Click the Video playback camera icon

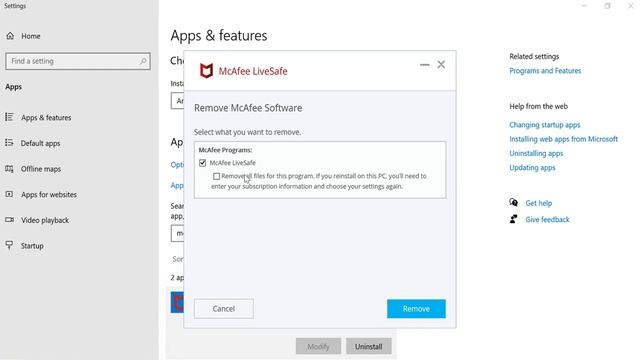(x=9, y=220)
